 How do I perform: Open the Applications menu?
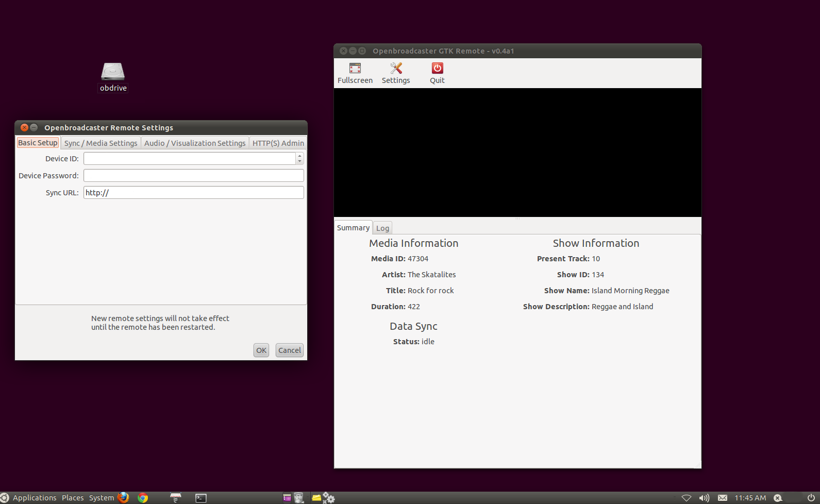coord(35,498)
